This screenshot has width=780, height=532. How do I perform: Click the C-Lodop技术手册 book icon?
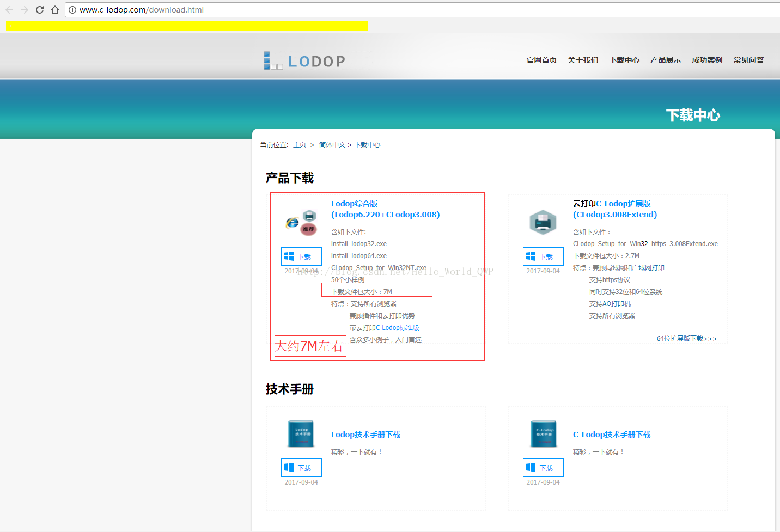click(x=543, y=434)
